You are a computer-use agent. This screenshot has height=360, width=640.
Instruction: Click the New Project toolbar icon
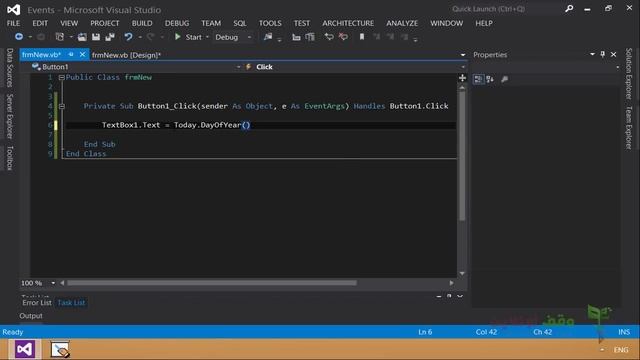60,37
